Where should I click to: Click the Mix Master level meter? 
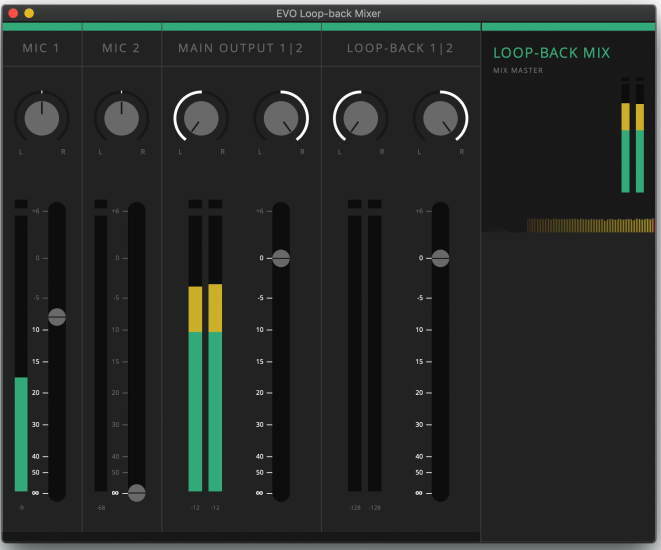[x=632, y=150]
